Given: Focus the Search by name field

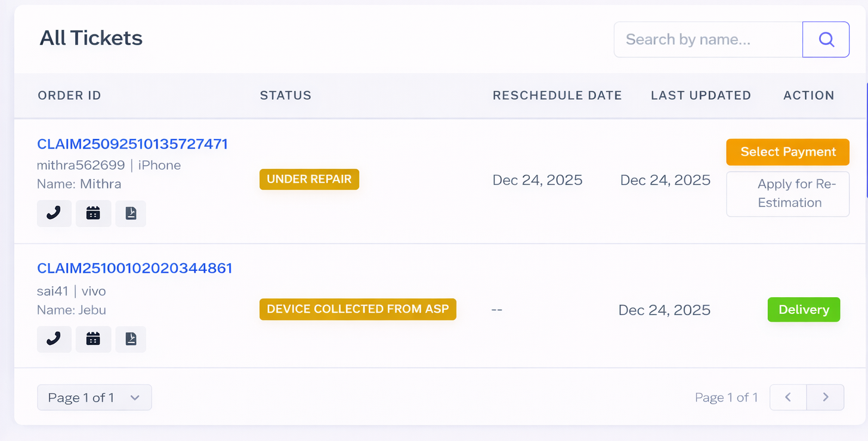Looking at the screenshot, I should coord(708,39).
